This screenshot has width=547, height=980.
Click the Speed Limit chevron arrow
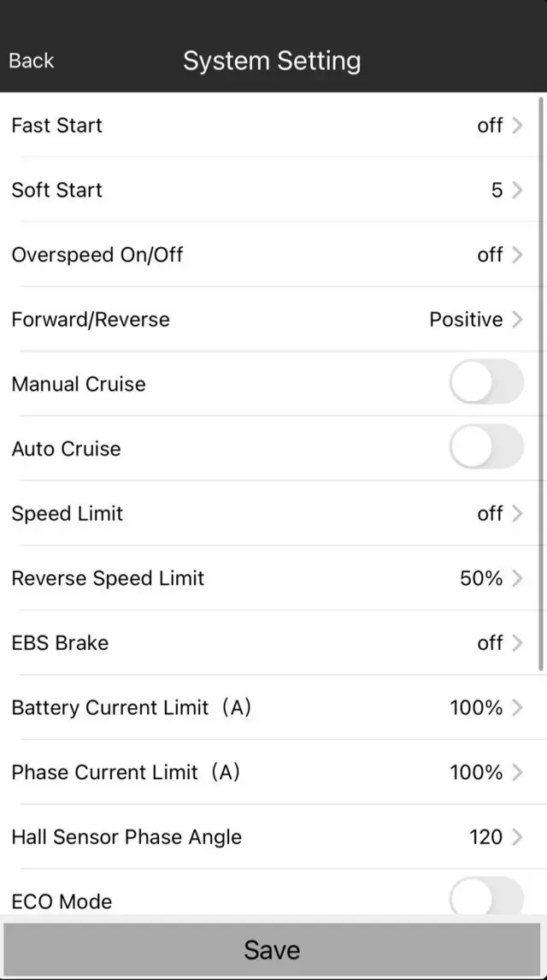click(516, 513)
